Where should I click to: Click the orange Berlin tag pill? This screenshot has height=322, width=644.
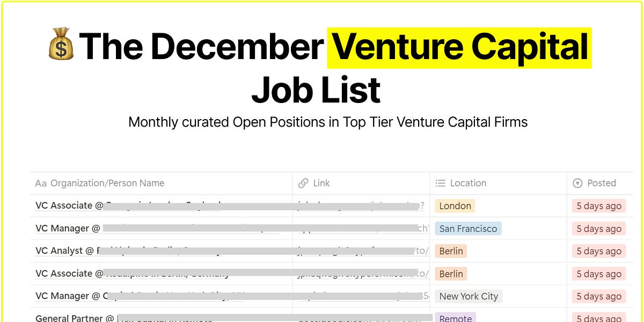pyautogui.click(x=451, y=251)
